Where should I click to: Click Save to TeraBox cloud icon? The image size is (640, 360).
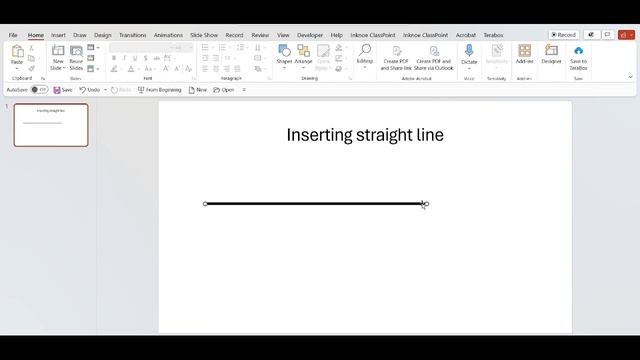coord(578,51)
